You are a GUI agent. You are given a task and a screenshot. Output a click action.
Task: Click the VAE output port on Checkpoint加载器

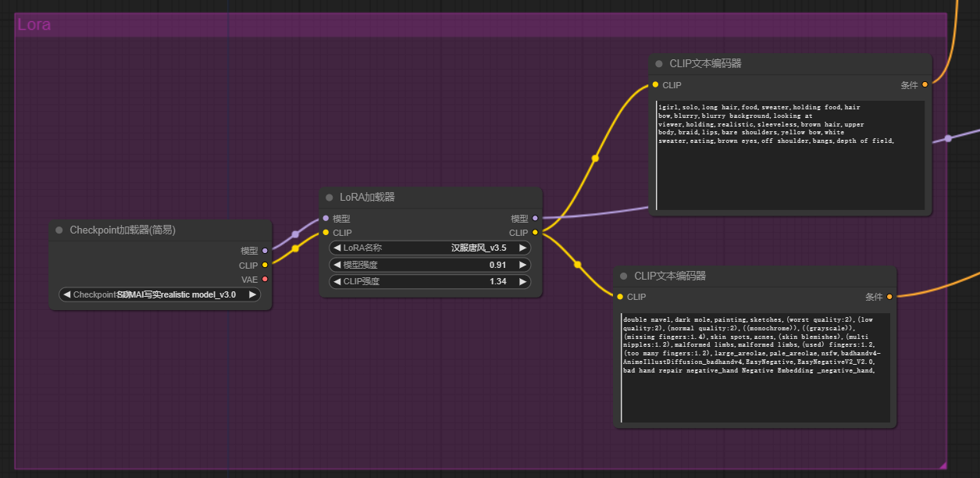point(265,280)
